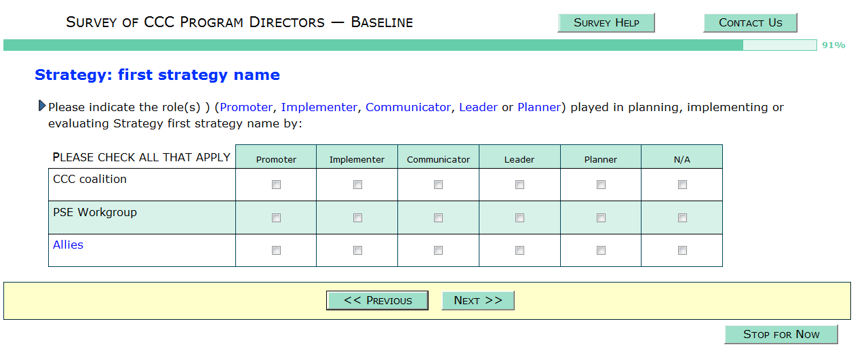Check Implementer for PSE Workgroup
This screenshot has width=868, height=353.
357,217
